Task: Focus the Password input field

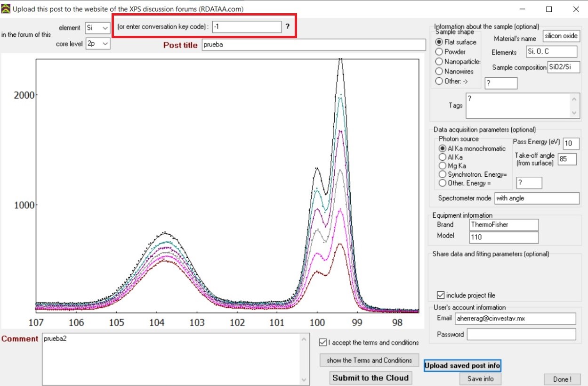Action: [521, 335]
